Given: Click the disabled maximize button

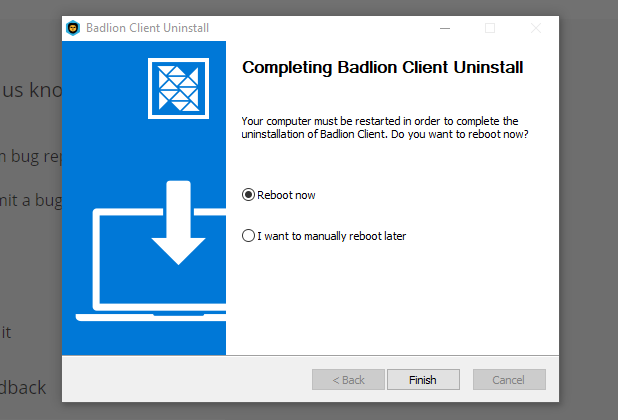Looking at the screenshot, I should pyautogui.click(x=490, y=28).
